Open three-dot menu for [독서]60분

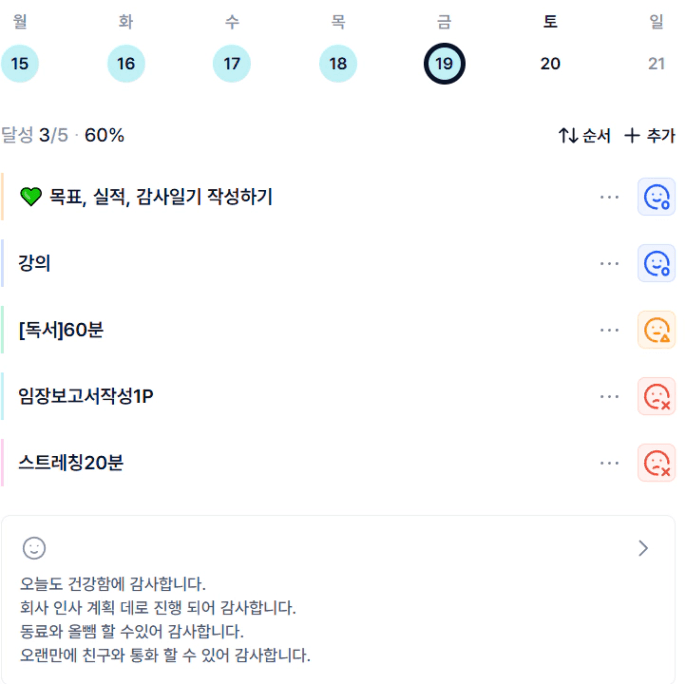[x=610, y=330]
